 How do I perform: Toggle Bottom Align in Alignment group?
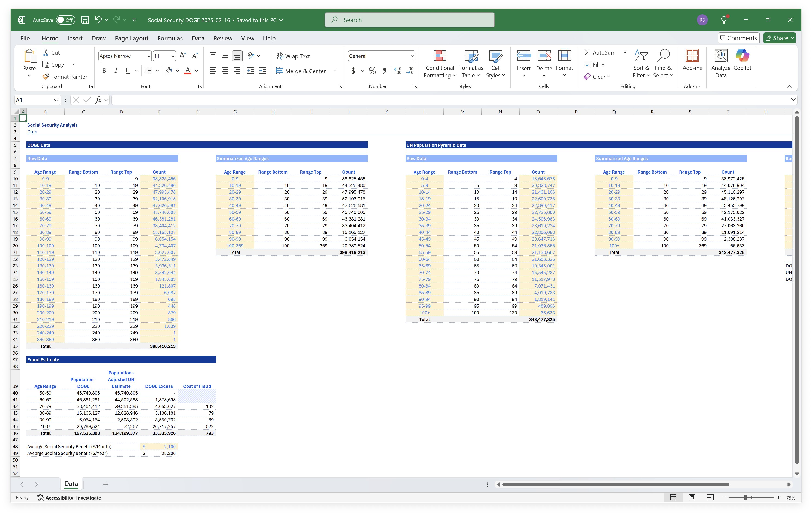[237, 56]
